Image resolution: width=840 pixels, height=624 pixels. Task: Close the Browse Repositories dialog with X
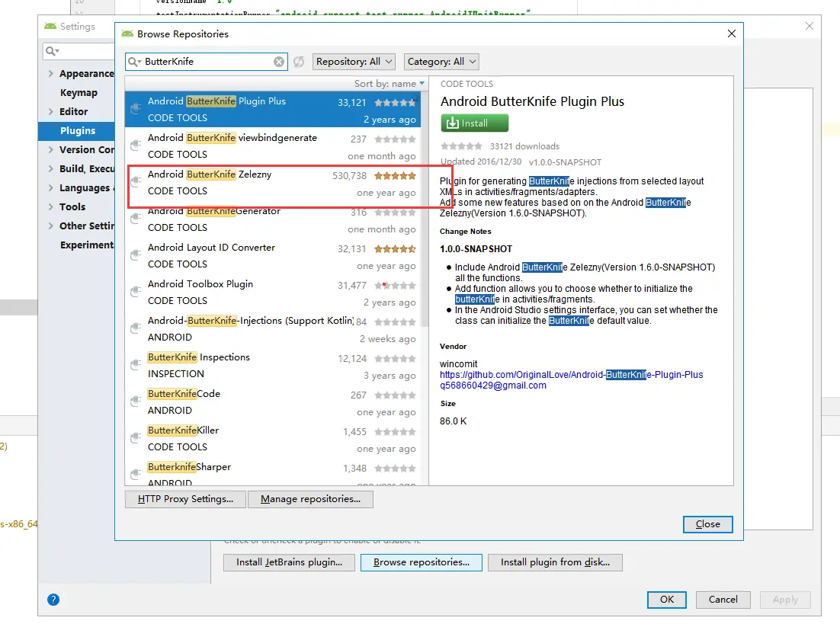pos(731,34)
